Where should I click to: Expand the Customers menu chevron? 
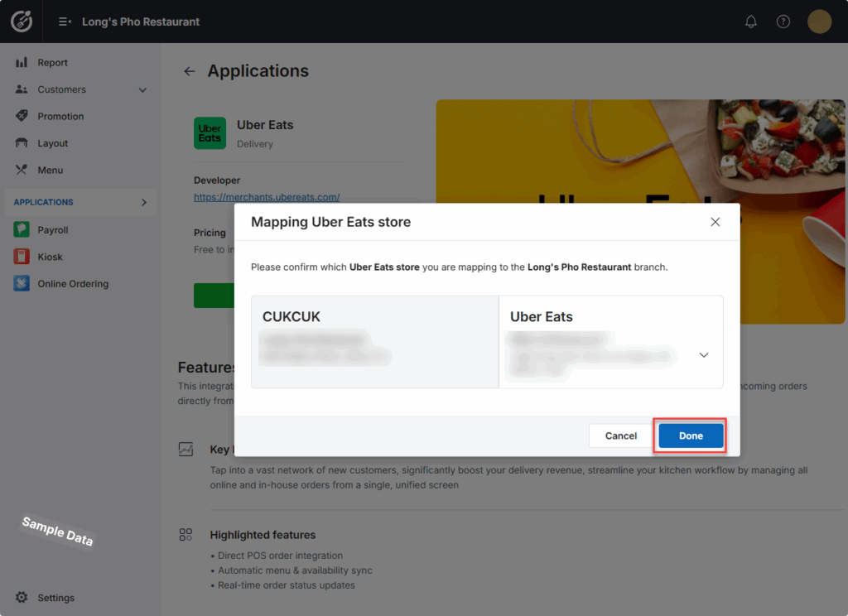tap(142, 89)
